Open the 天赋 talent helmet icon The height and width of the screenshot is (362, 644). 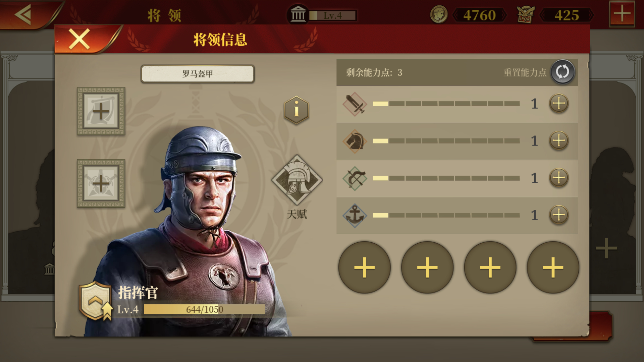pyautogui.click(x=297, y=180)
